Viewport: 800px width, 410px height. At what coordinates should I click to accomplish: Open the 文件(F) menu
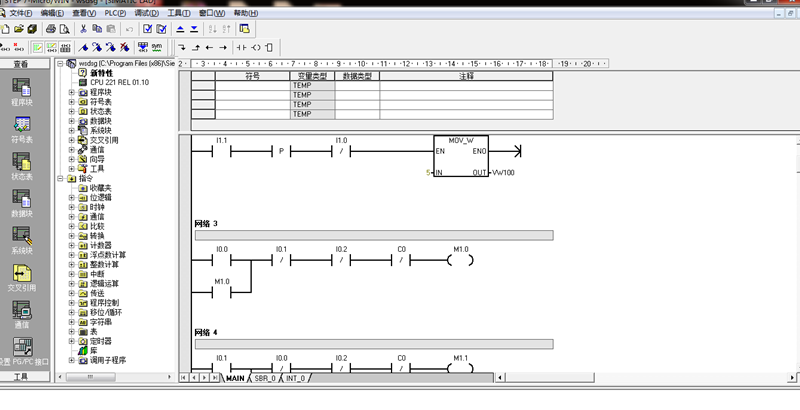pyautogui.click(x=21, y=13)
